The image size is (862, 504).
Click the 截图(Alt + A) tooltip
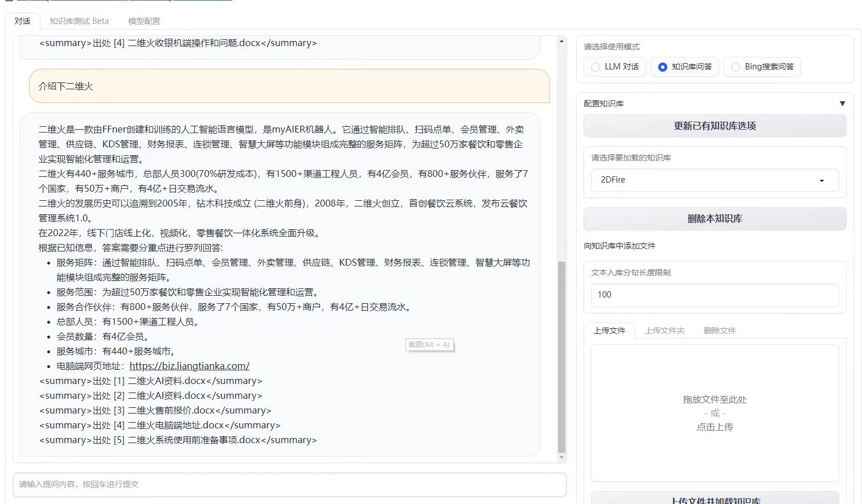[x=429, y=345]
